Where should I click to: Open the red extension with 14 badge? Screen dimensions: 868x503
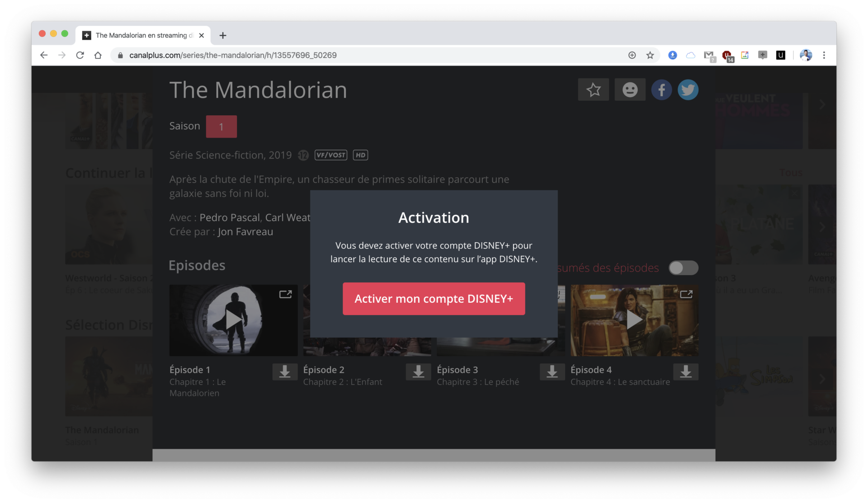(727, 56)
